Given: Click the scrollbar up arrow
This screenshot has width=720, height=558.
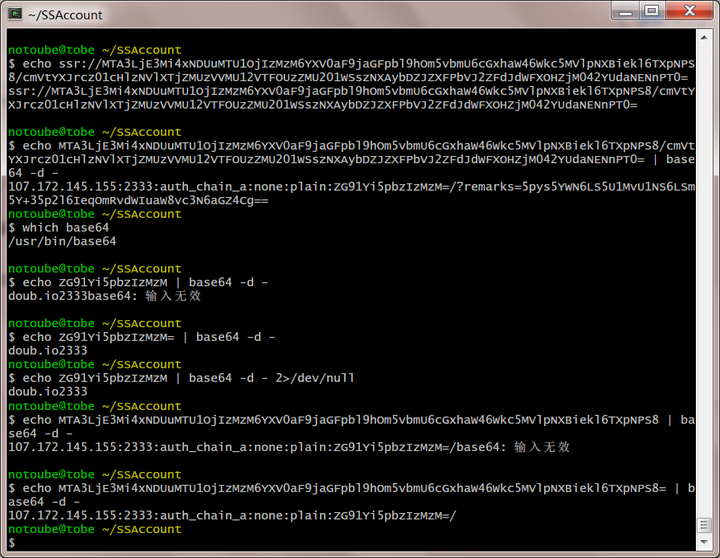Looking at the screenshot, I should pyautogui.click(x=704, y=38).
